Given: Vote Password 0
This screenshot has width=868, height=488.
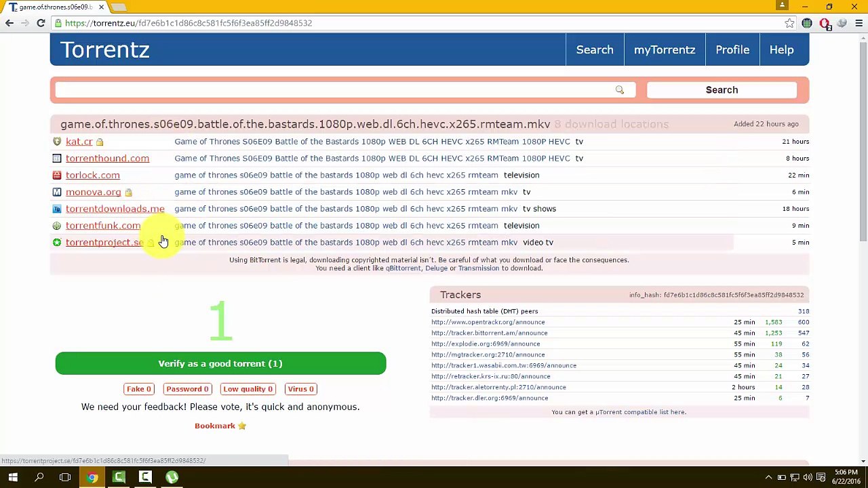Looking at the screenshot, I should (x=187, y=389).
